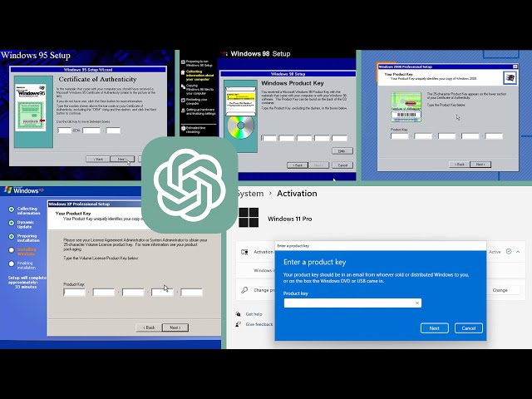Select the Finalizing installation step in XP setup
This screenshot has height=399, width=532.
(22, 265)
